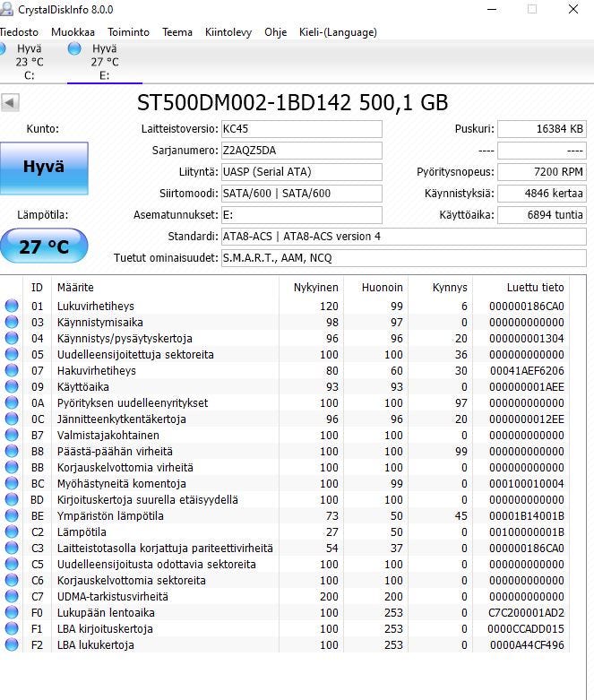Click status orb for C2 Lämpötila

[x=12, y=531]
